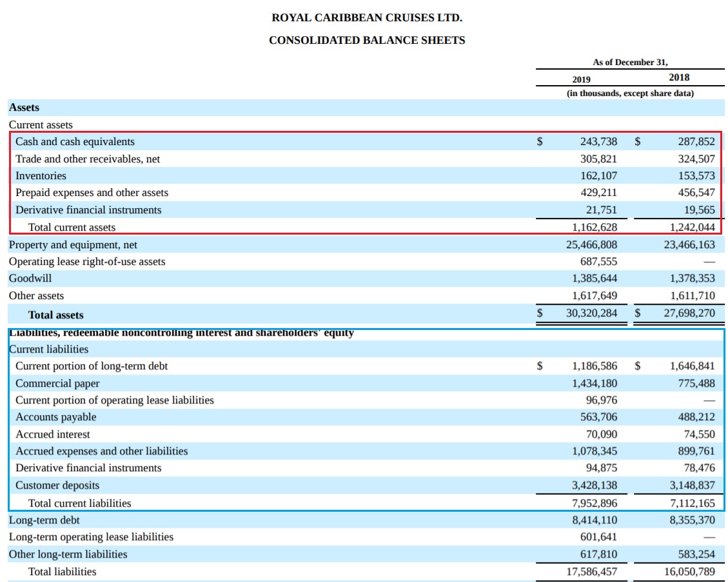Click total current assets '1,242,044'

(693, 228)
